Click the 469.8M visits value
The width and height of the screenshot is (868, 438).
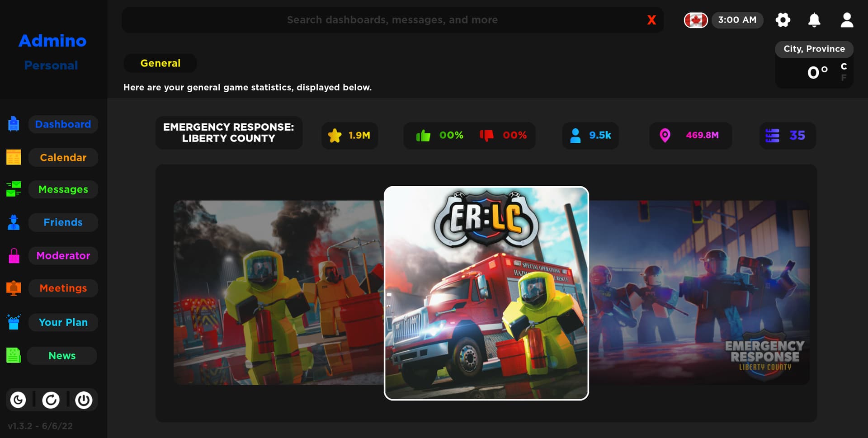pyautogui.click(x=702, y=135)
